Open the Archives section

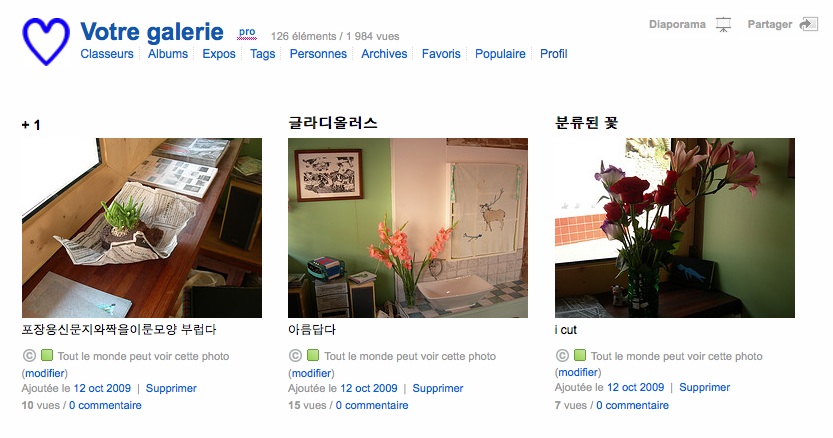click(x=384, y=54)
